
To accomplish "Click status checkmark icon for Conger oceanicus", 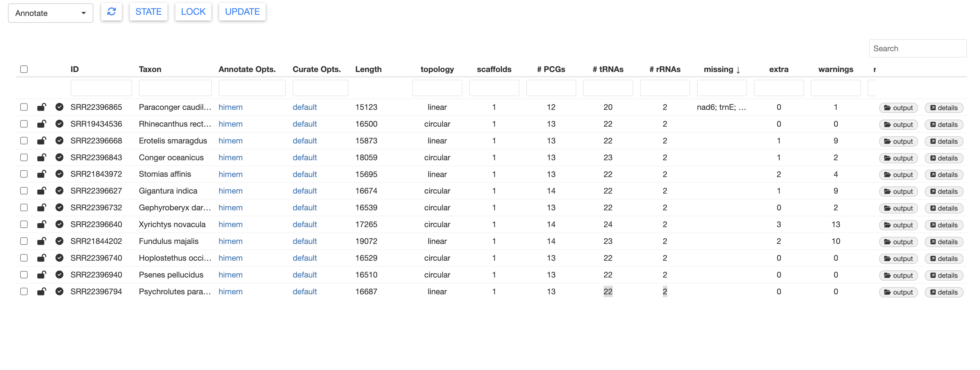I will click(x=59, y=157).
